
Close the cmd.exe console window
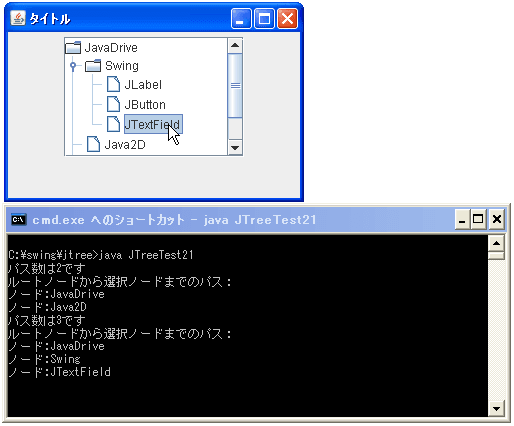coord(497,219)
